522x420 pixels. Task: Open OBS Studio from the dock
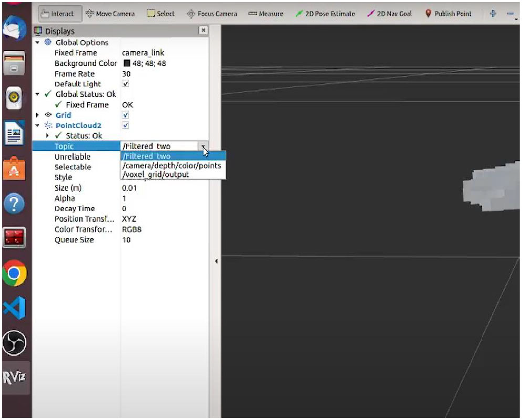tap(14, 343)
